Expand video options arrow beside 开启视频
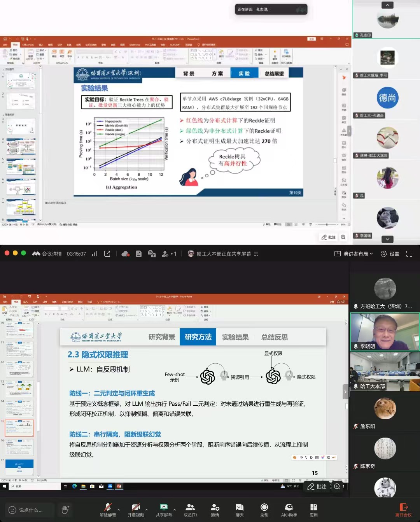 (147, 510)
